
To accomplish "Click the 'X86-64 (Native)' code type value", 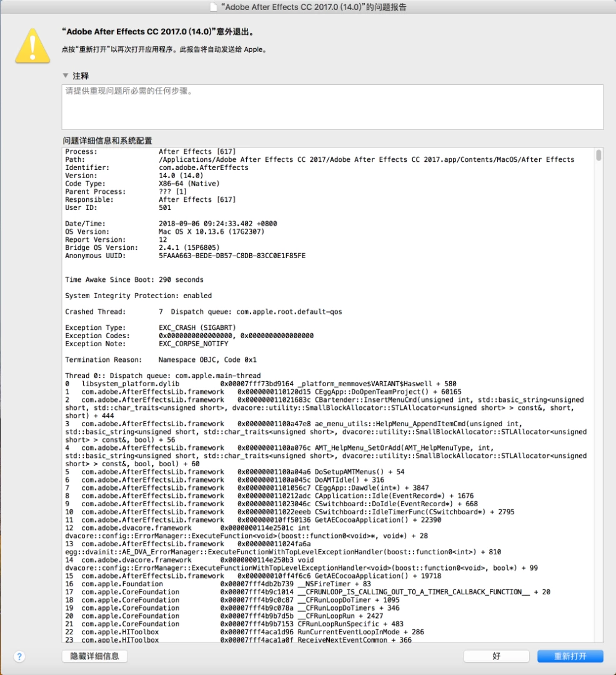I will click(189, 183).
